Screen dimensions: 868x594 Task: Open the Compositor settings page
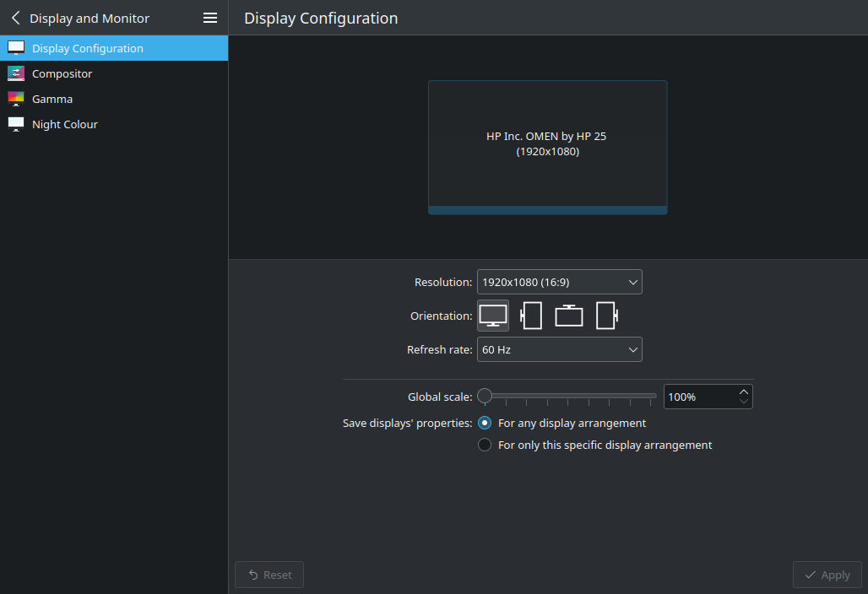point(62,73)
